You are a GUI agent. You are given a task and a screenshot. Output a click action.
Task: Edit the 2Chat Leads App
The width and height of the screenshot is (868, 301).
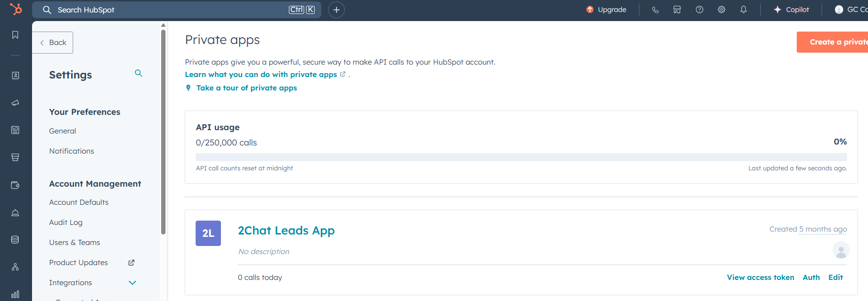tap(835, 278)
